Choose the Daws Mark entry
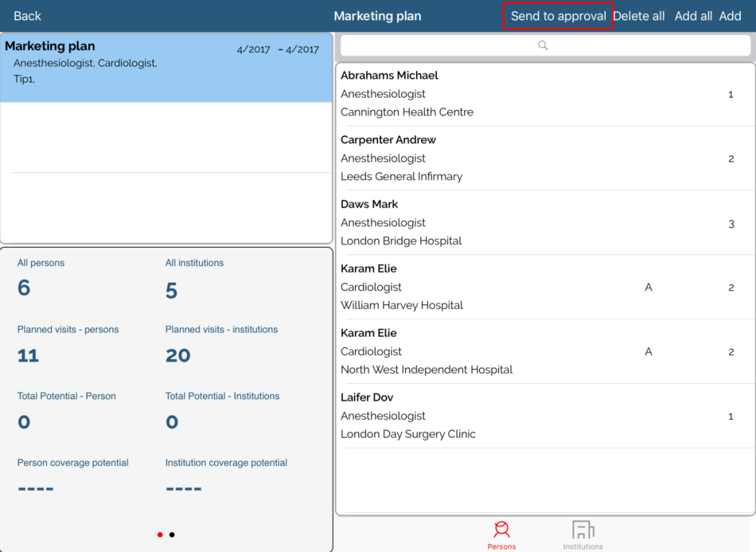The image size is (756, 552). click(x=545, y=223)
